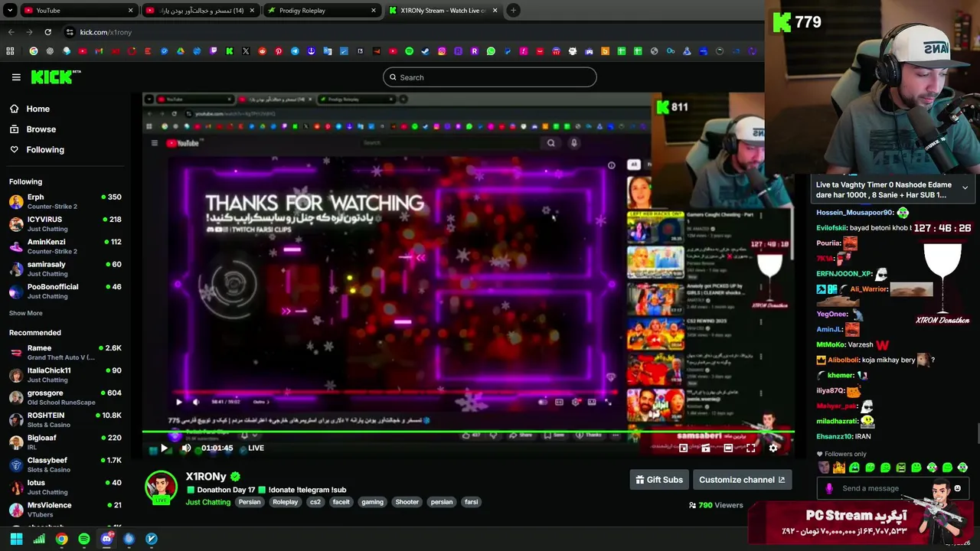Switch to the Prodigy Roleplay tab
Screen dimensions: 980x551
[x=322, y=11]
